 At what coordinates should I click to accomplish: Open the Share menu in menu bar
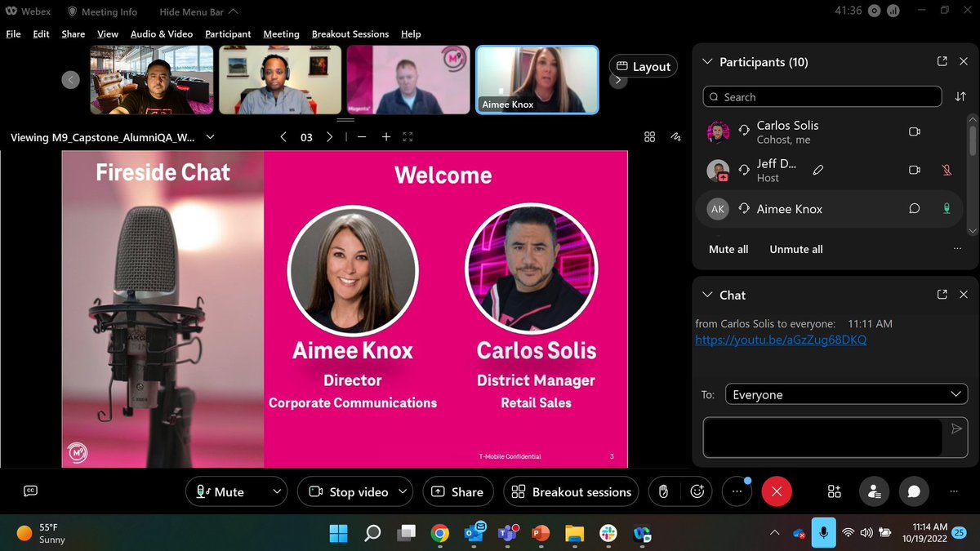pyautogui.click(x=73, y=33)
